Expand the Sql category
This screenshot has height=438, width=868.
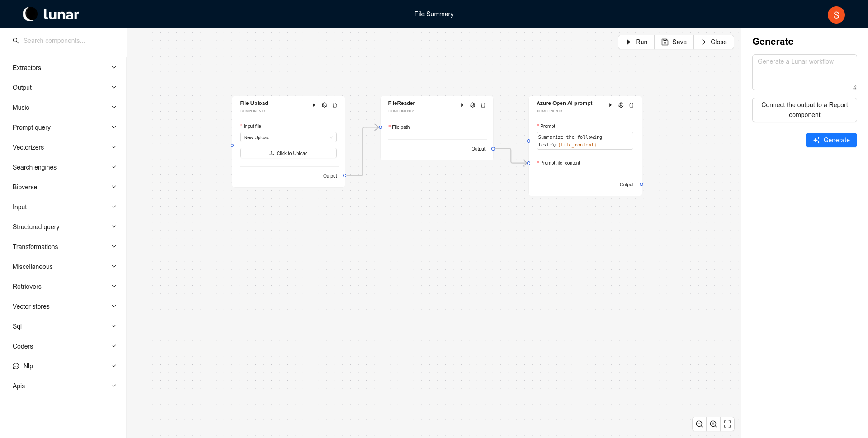click(63, 326)
